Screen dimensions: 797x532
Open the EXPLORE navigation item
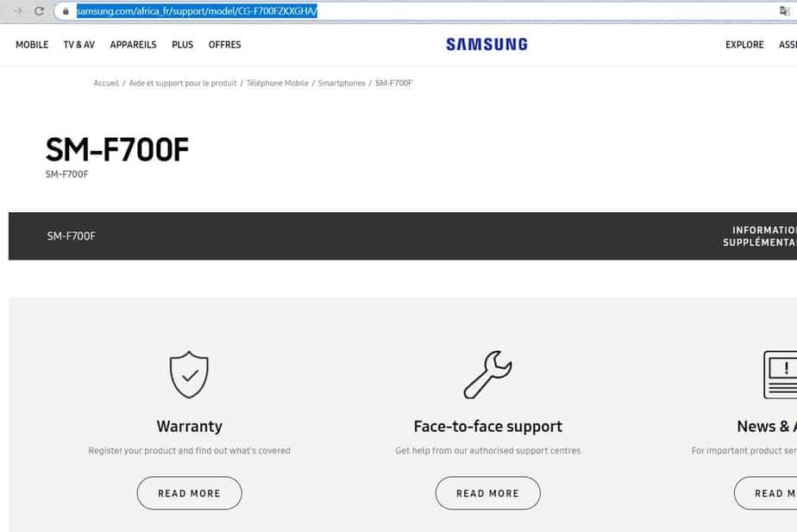point(744,45)
